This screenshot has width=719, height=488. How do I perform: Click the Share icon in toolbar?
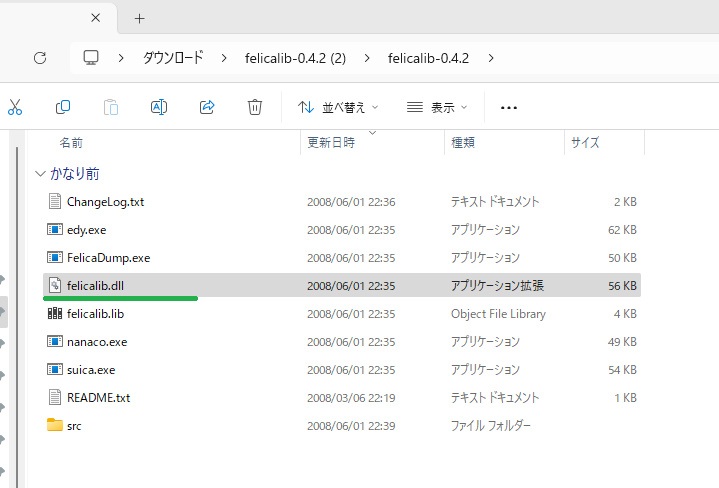click(x=207, y=107)
